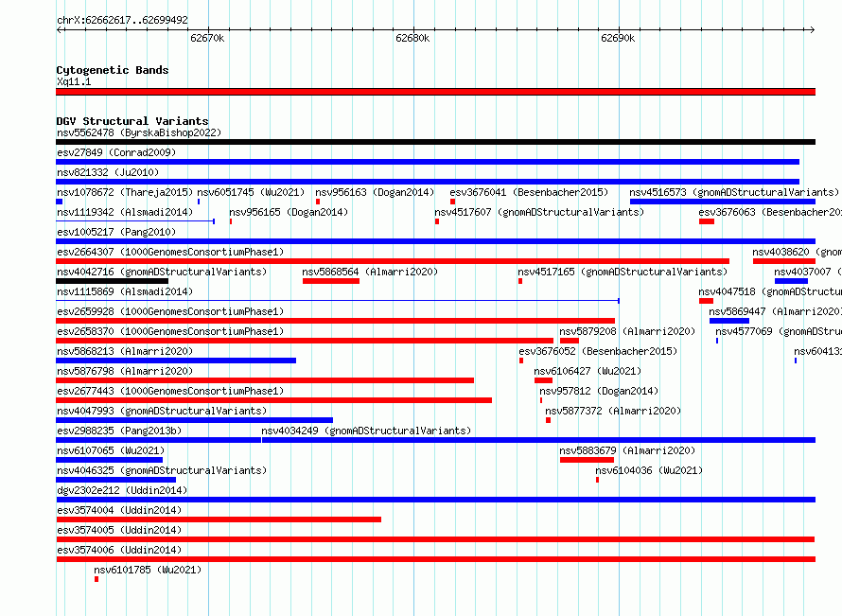
Task: Click nsv4034249 (gnomADStructuralVariants) label
Action: click(366, 431)
